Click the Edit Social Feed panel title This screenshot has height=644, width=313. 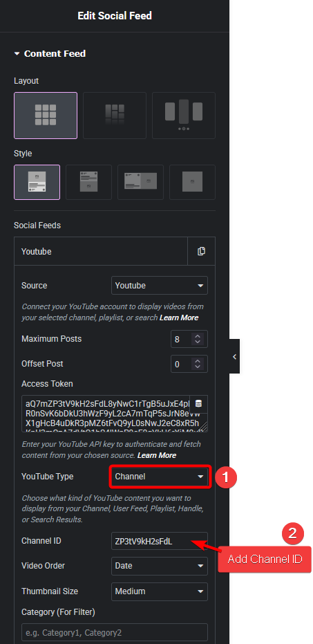coord(115,16)
